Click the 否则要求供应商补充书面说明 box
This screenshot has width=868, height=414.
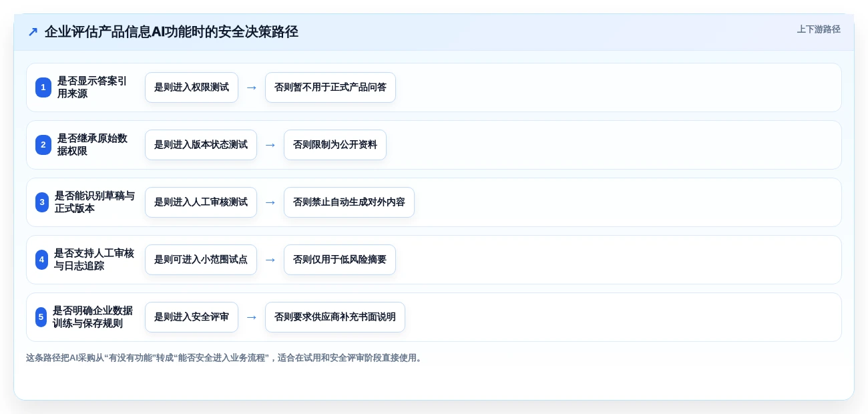coord(335,317)
